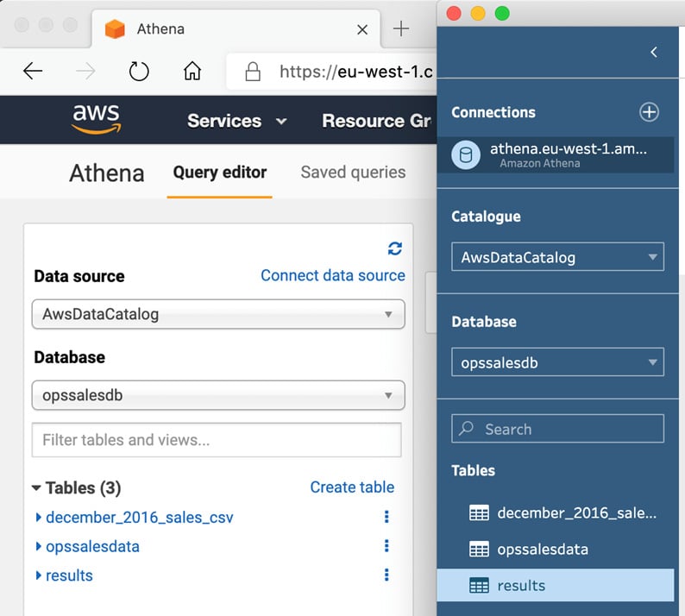Open the Resource Groups menu
Image resolution: width=685 pixels, height=616 pixels.
tap(376, 121)
